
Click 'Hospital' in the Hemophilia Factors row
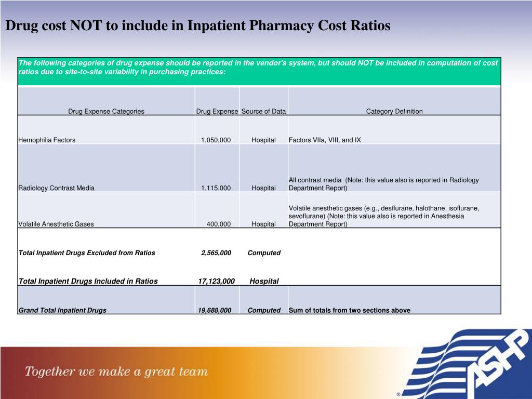click(x=263, y=140)
